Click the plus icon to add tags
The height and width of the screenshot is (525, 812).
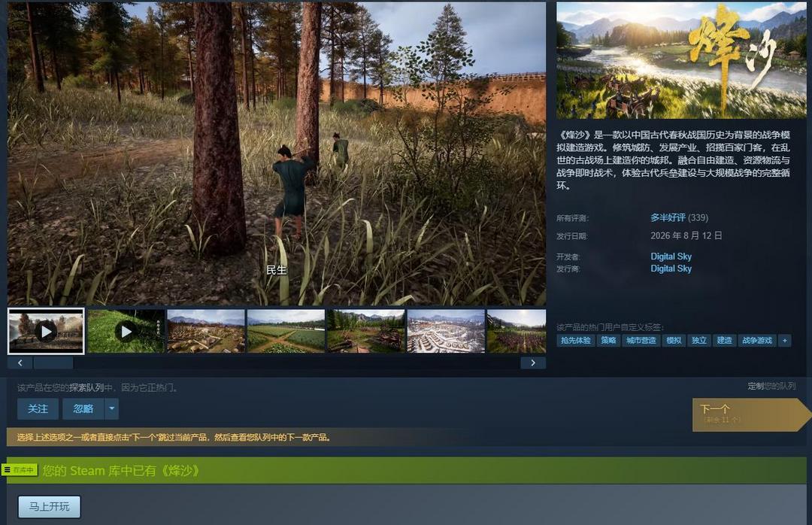(x=785, y=341)
